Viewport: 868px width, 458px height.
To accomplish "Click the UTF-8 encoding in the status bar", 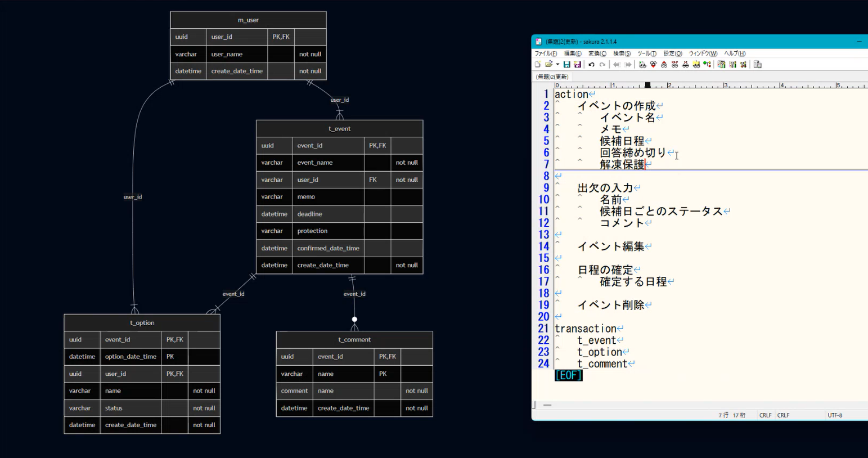I will (835, 415).
